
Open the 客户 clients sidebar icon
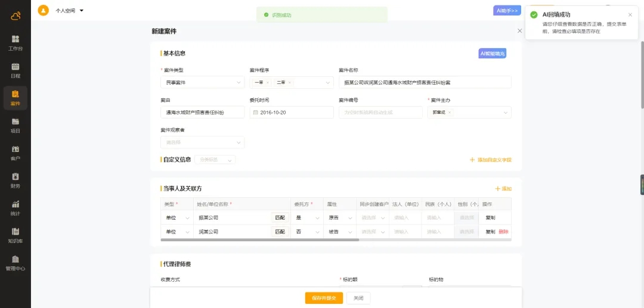(15, 153)
